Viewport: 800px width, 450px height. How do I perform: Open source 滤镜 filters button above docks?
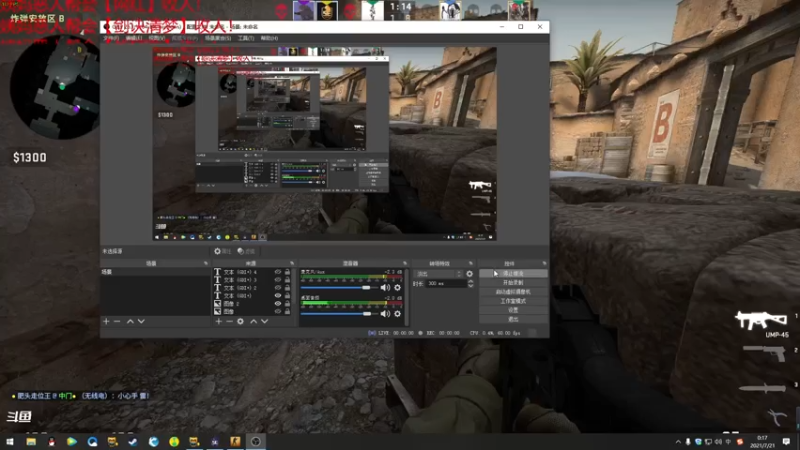(246, 251)
